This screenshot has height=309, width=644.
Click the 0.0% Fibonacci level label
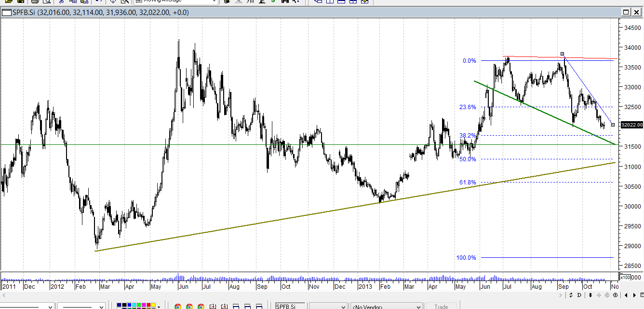[x=469, y=61]
